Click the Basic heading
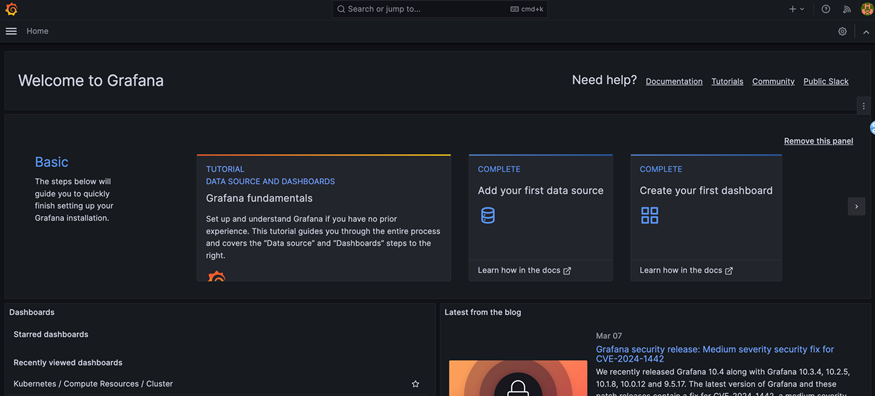The image size is (875, 396). pos(51,162)
